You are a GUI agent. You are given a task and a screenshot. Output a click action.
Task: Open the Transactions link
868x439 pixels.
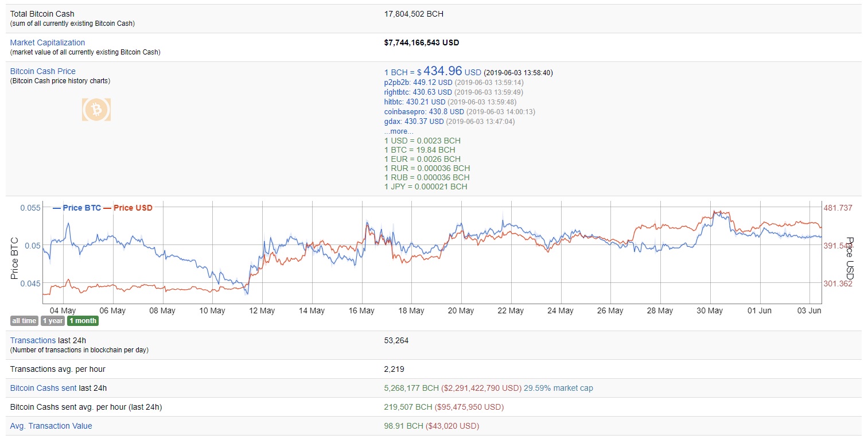(33, 340)
